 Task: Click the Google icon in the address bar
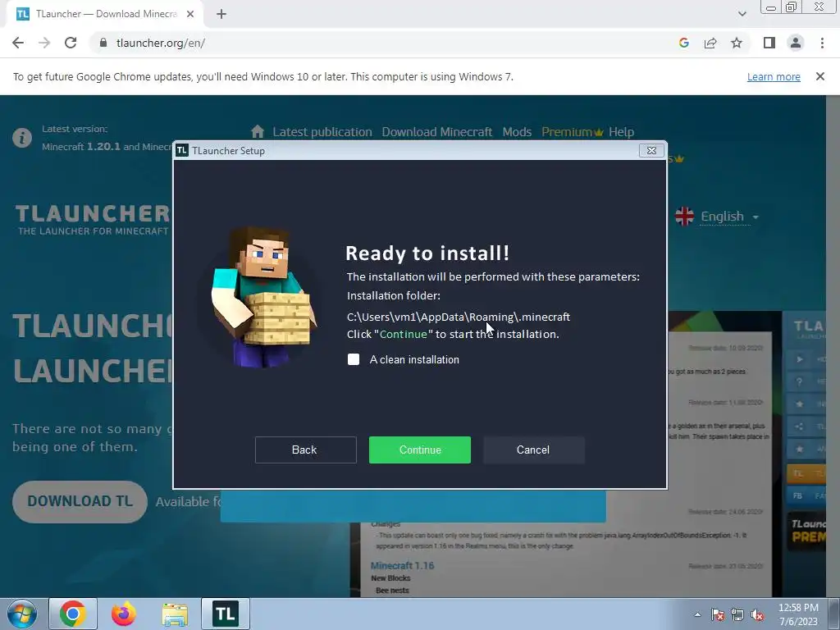683,43
